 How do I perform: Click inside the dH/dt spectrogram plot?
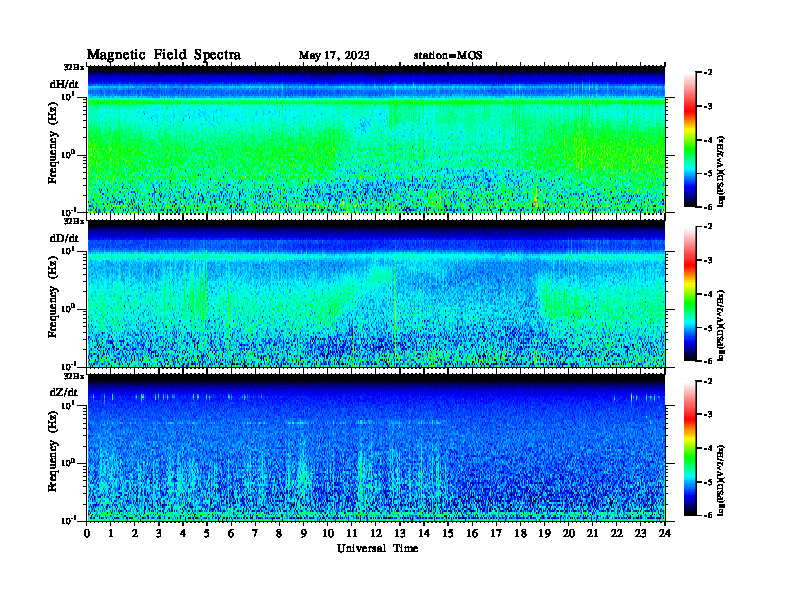[x=376, y=139]
